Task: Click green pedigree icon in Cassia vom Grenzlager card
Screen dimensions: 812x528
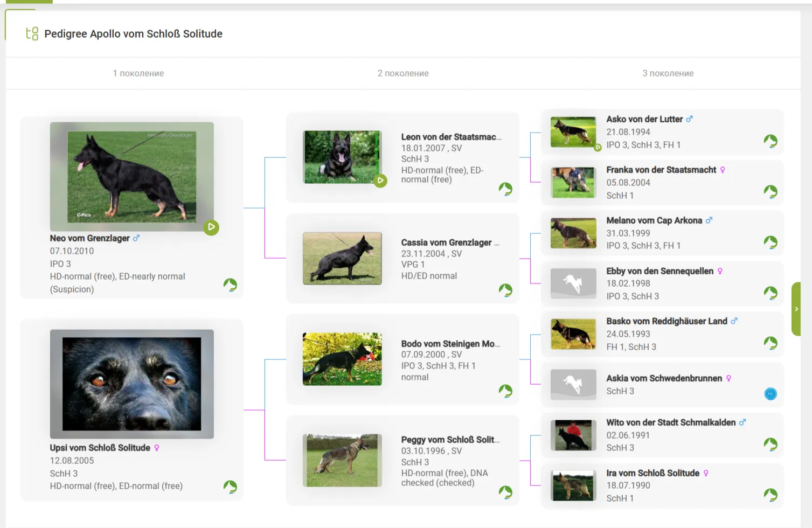Action: click(x=505, y=290)
